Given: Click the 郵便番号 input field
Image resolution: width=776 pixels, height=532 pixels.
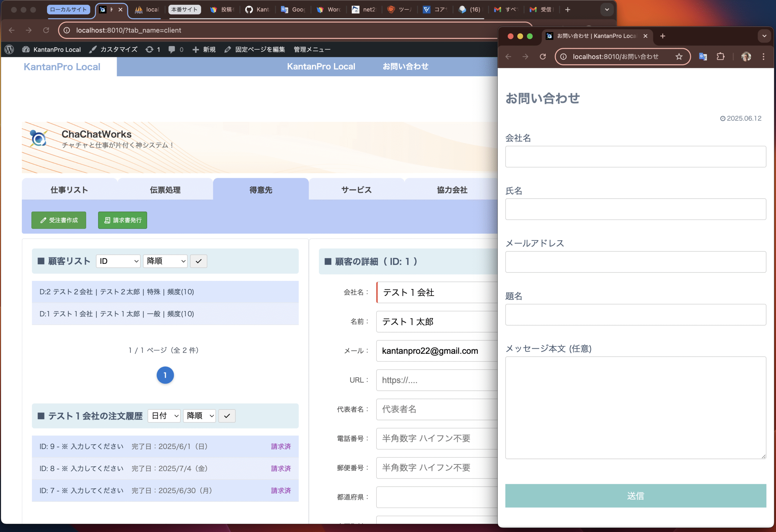Looking at the screenshot, I should coord(437,468).
